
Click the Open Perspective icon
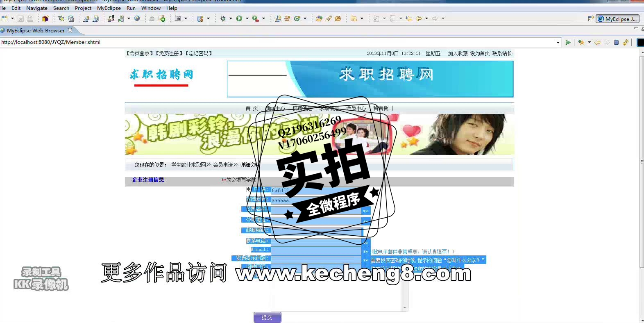coord(591,19)
